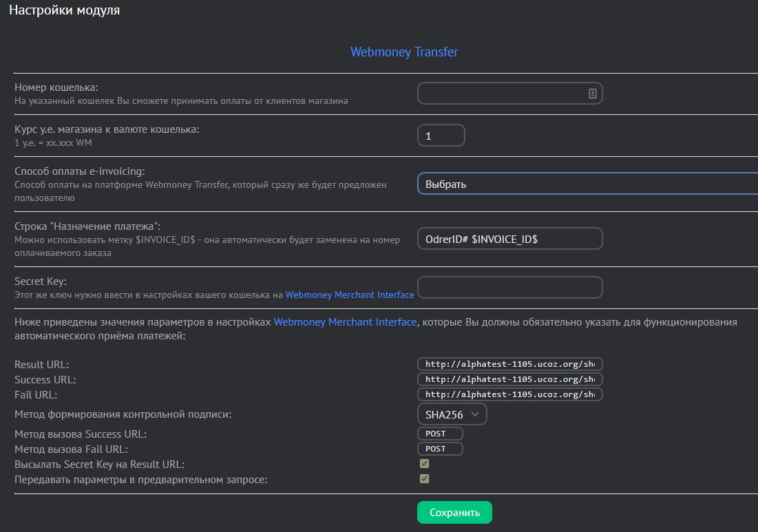
Task: Click the exchange rate field containing 1
Action: 441,136
